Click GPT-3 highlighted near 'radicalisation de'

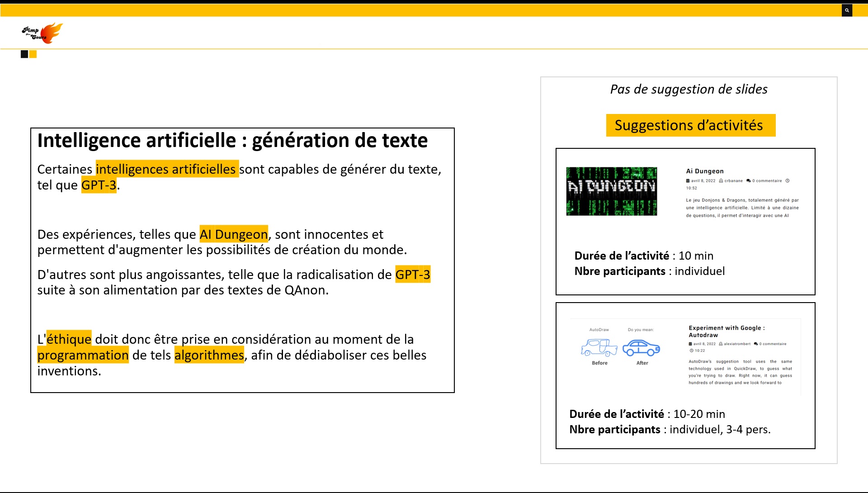click(x=412, y=275)
